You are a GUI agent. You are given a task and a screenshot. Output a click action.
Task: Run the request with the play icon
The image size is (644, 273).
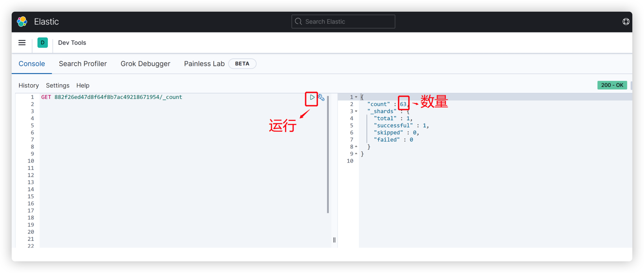312,97
